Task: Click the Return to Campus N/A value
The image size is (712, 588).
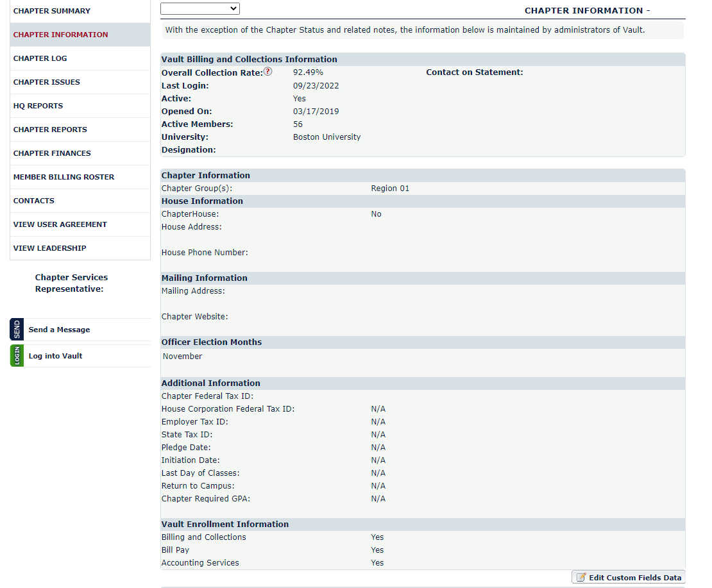Action: 378,486
